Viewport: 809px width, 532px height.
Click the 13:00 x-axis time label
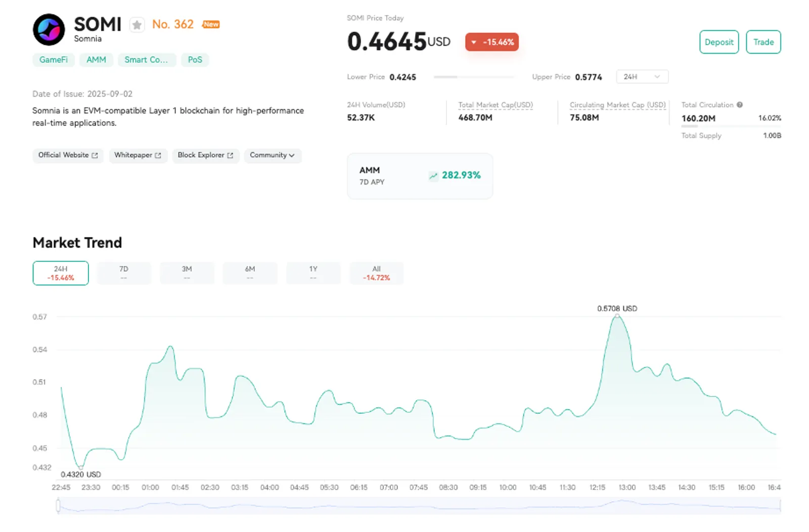(x=627, y=487)
